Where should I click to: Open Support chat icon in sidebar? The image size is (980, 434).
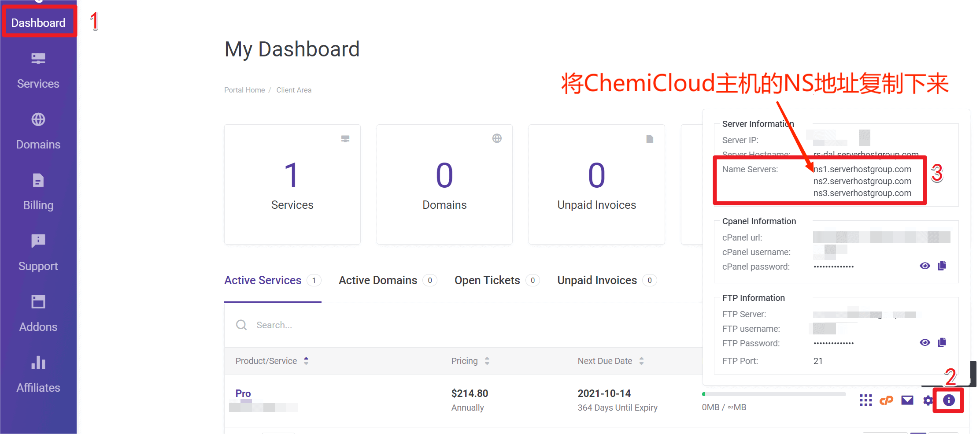click(38, 241)
